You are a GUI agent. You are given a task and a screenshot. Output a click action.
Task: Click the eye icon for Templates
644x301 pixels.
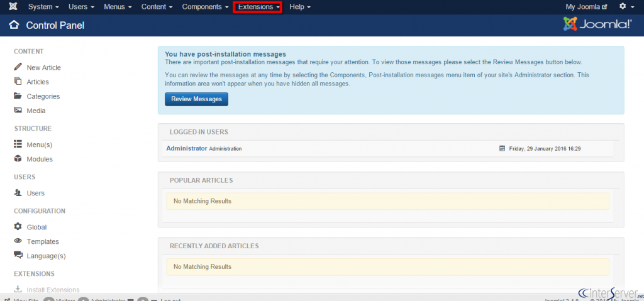click(x=18, y=241)
